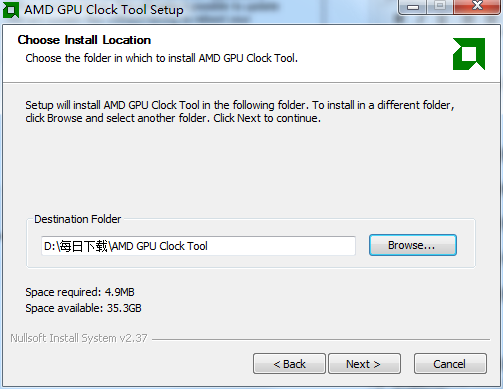
Task: Click the 'AMD GPU Clock Tool Setup' title text
Action: 104,10
